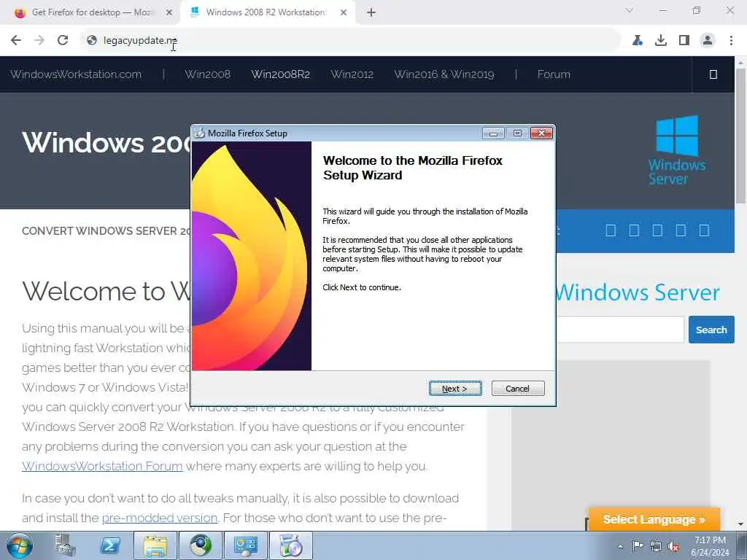This screenshot has height=560, width=747.
Task: Cancel the Mozilla Firefox Setup
Action: [517, 389]
